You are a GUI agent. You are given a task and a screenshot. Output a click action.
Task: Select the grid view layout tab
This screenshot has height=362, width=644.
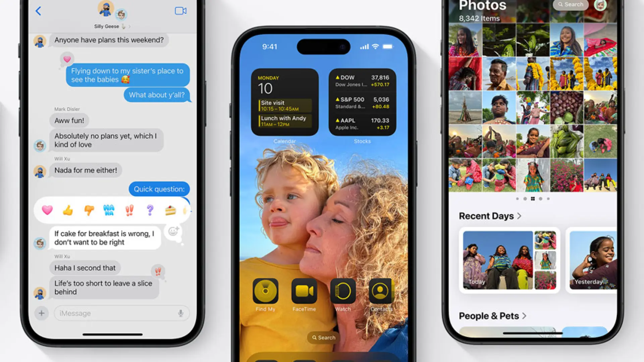(533, 199)
